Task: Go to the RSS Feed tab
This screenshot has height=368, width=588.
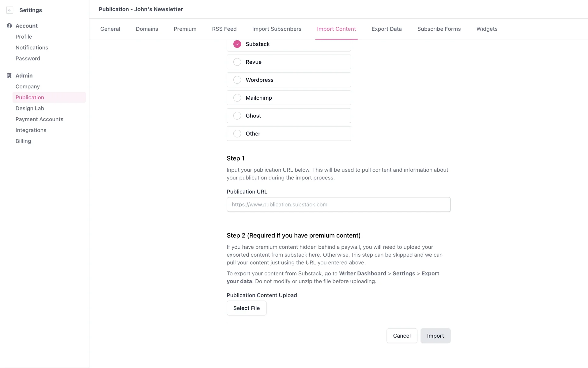Action: click(x=224, y=29)
